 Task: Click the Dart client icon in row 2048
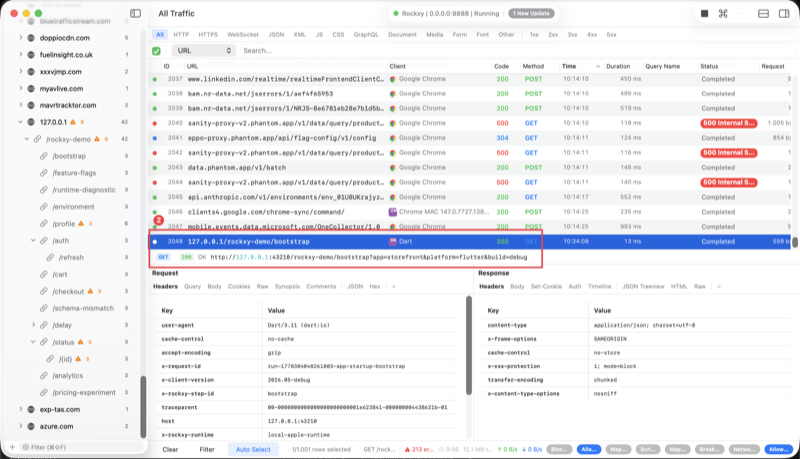(393, 241)
